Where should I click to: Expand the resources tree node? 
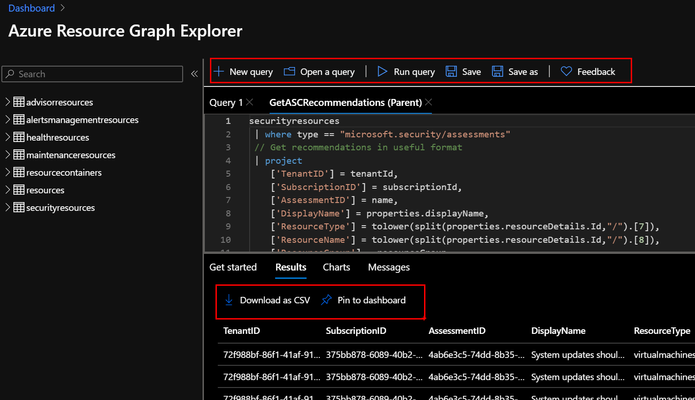[7, 190]
